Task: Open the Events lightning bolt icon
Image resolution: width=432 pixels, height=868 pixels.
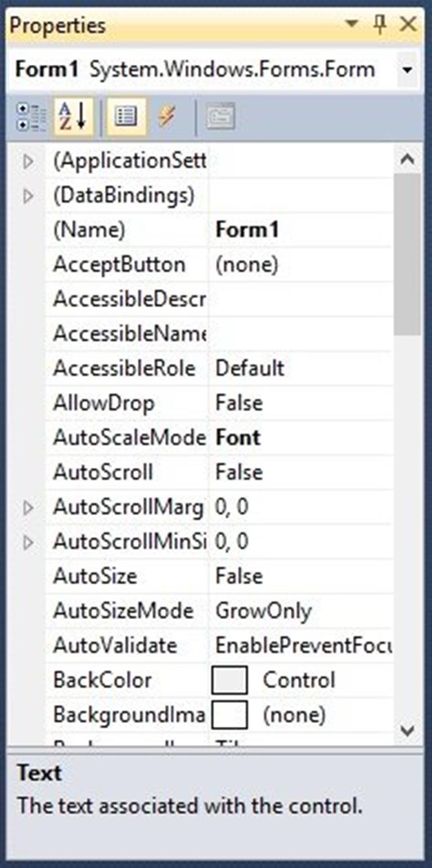Action: pyautogui.click(x=167, y=115)
